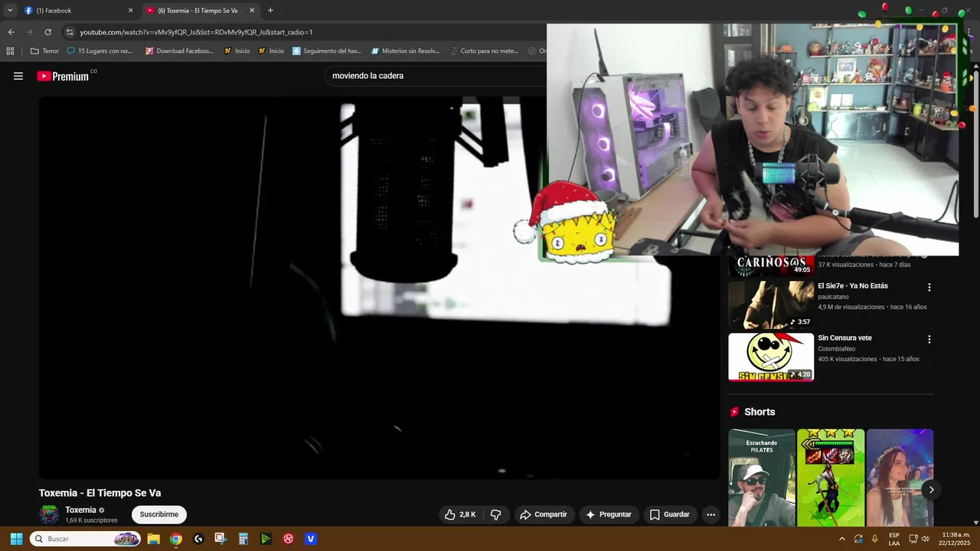Open Google Chrome from taskbar
This screenshot has height=551, width=980.
point(175,539)
